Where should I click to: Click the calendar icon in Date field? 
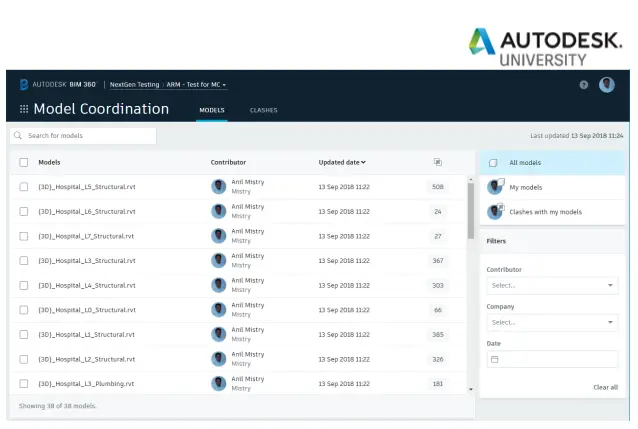point(494,359)
